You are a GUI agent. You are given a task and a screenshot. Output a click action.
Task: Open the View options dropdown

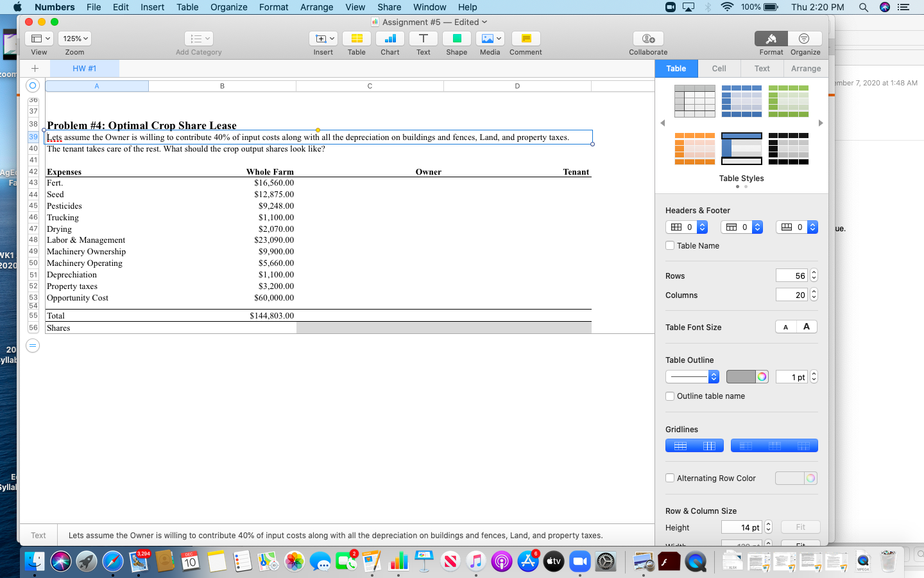[40, 38]
